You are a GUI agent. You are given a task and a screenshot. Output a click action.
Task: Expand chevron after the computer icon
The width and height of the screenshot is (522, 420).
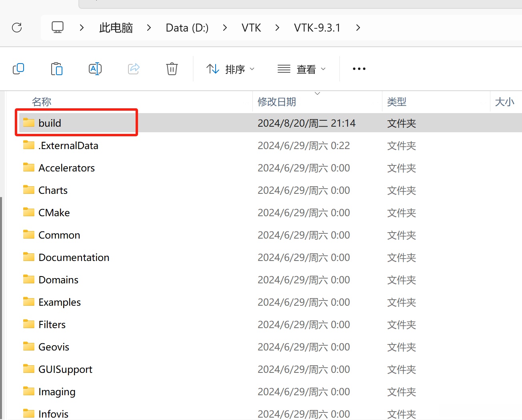point(82,28)
